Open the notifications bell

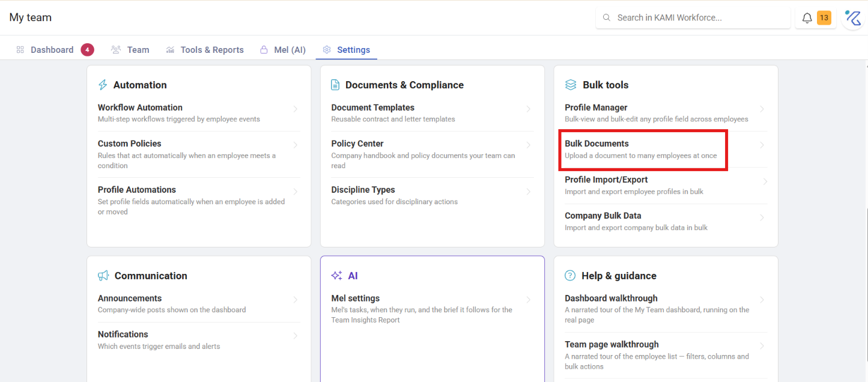807,18
